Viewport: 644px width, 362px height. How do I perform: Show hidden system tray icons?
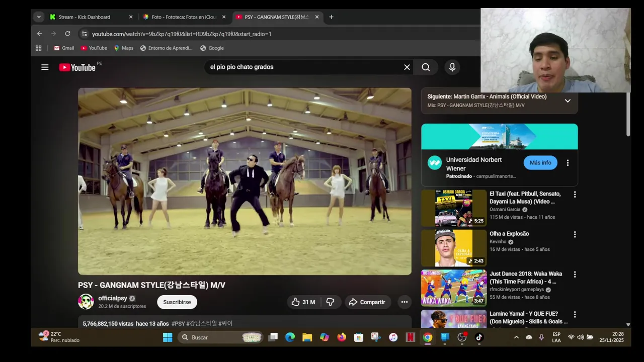[516, 337]
